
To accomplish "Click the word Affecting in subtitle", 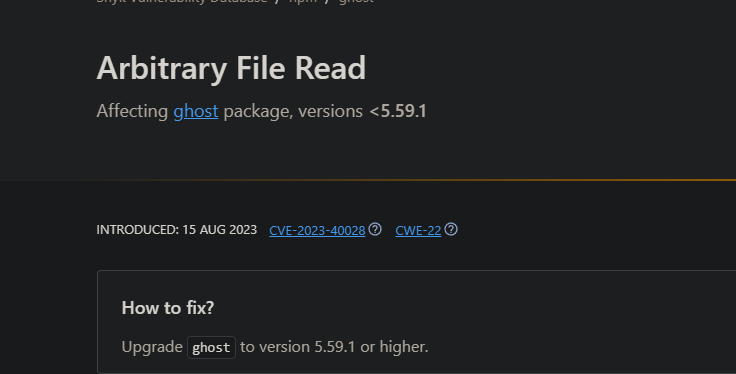I will [132, 112].
